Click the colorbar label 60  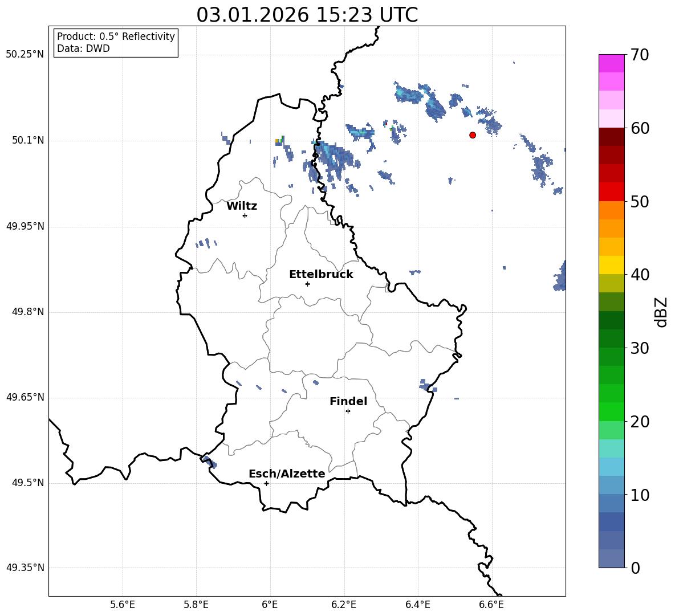click(x=640, y=128)
